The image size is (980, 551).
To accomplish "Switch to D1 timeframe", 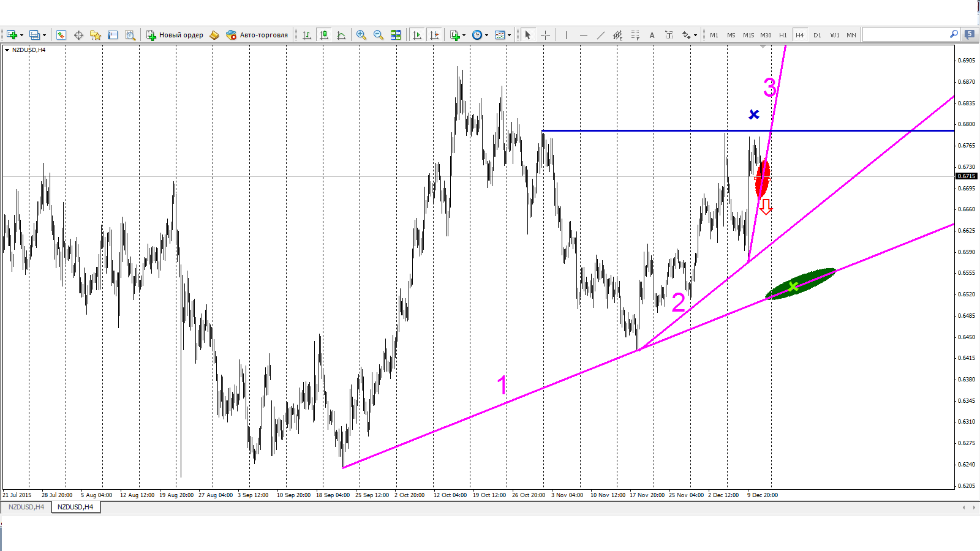I will click(817, 35).
